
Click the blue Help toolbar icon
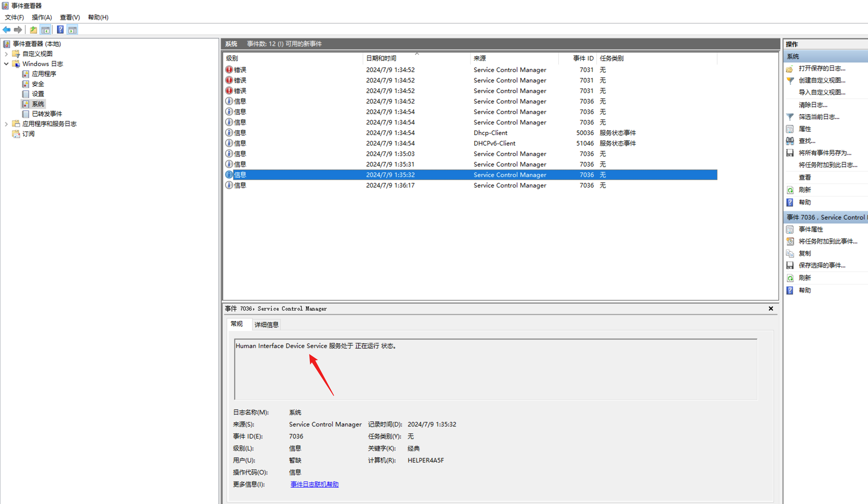click(x=60, y=30)
